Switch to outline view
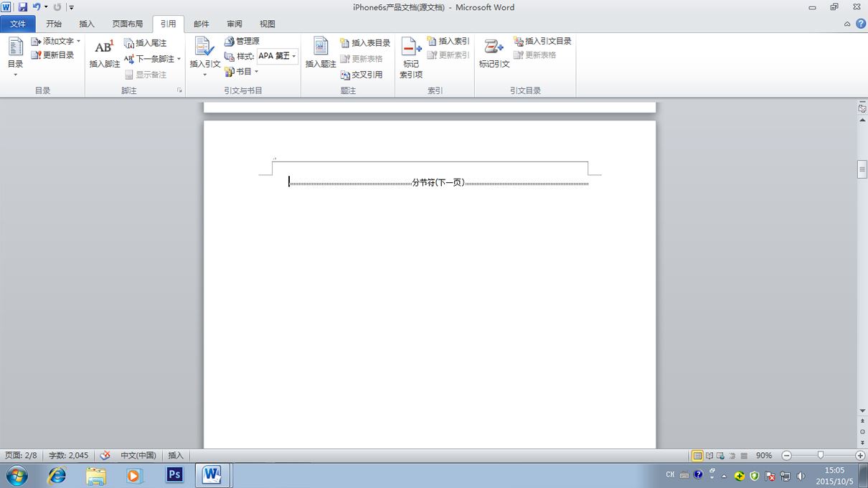The image size is (868, 488). pos(732,456)
